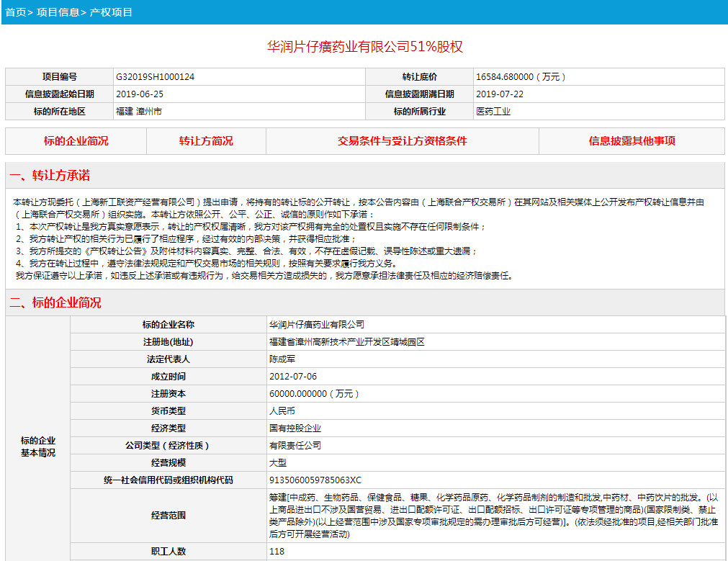The width and height of the screenshot is (728, 561).
Task: Click the 经济类型 label
Action: [x=168, y=428]
